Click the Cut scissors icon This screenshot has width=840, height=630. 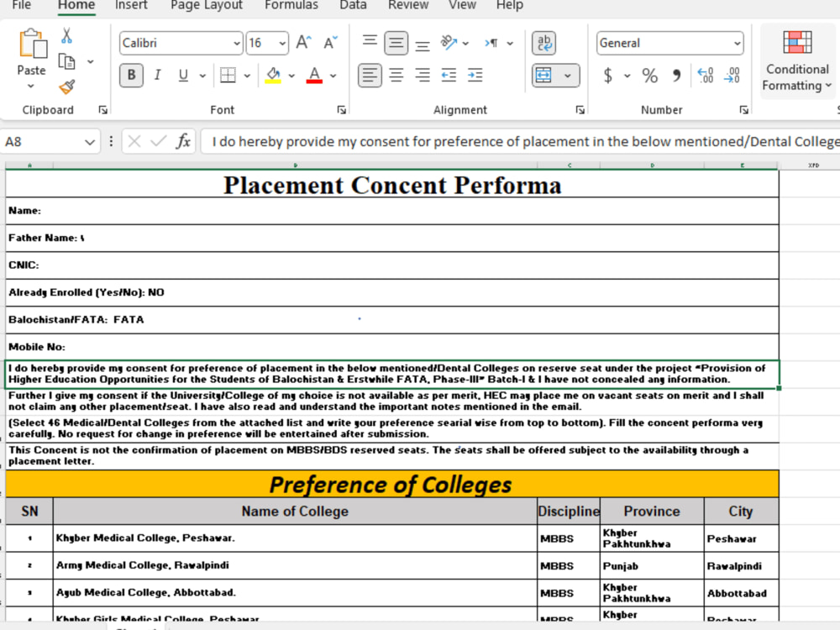tap(66, 36)
